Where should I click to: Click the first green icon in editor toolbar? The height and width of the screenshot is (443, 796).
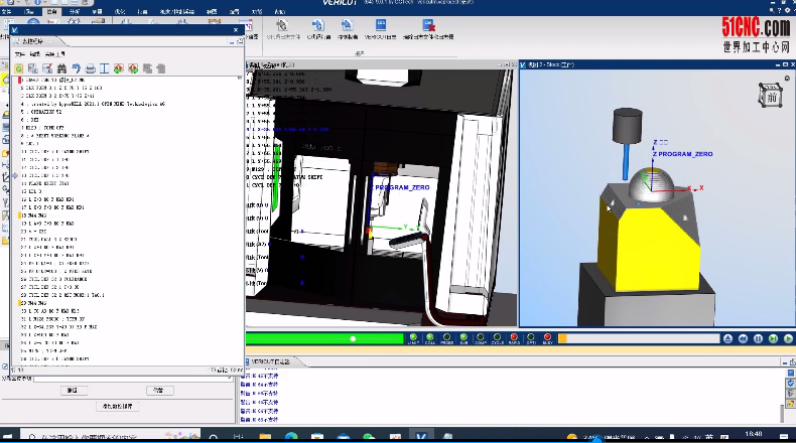(18, 68)
